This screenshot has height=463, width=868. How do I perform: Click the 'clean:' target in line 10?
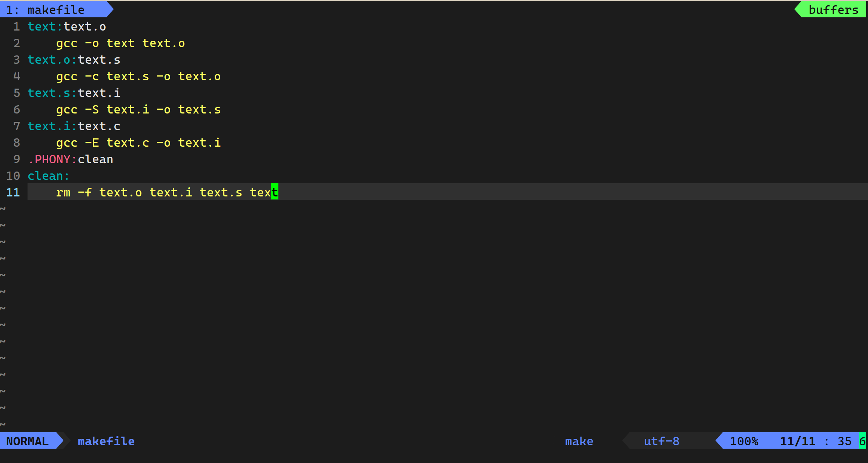click(49, 176)
